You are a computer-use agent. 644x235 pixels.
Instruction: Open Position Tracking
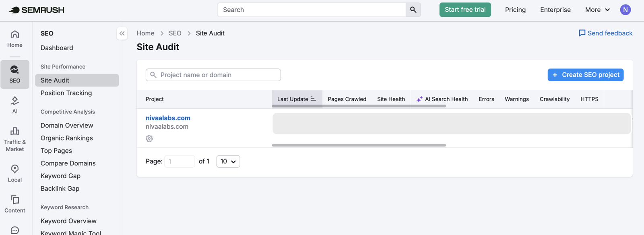pyautogui.click(x=66, y=93)
